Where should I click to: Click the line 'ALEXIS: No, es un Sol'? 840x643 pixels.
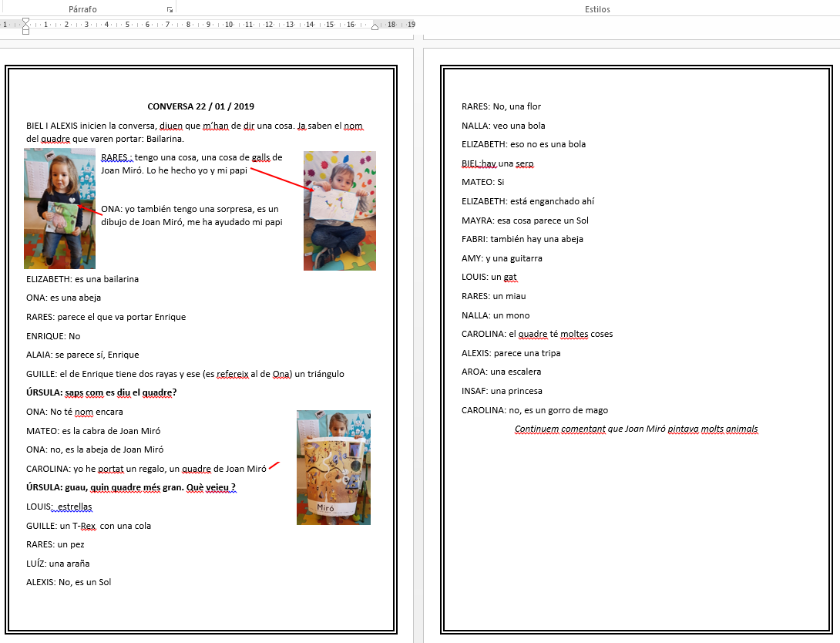point(69,582)
